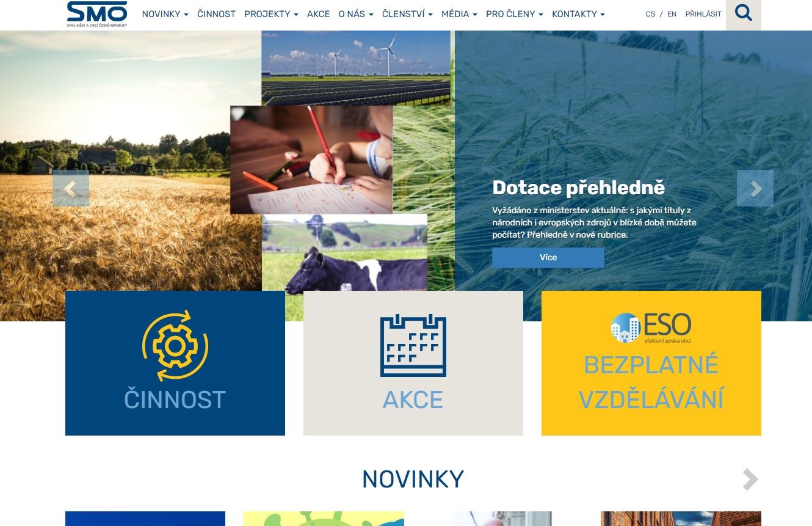Open the Kontakty dropdown menu
Viewport: 812px width, 526px height.
pos(578,14)
